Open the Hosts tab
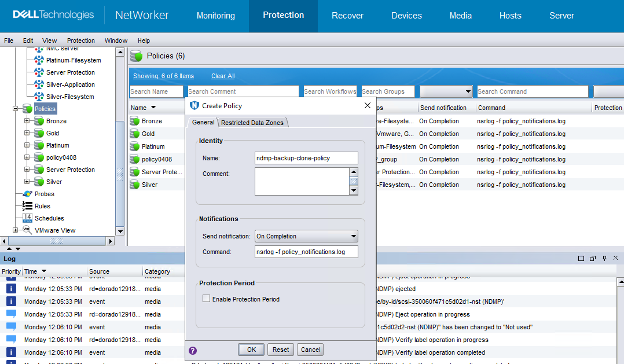624x364 pixels. point(510,16)
